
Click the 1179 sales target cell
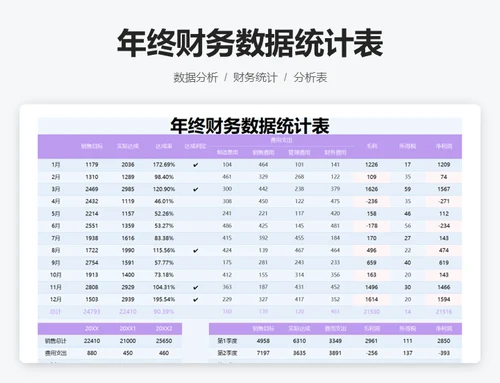pyautogui.click(x=92, y=165)
